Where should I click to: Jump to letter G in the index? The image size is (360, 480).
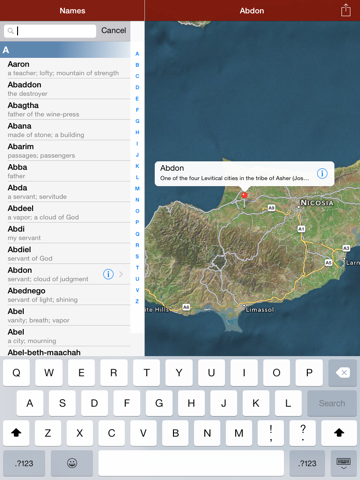pos(137,121)
